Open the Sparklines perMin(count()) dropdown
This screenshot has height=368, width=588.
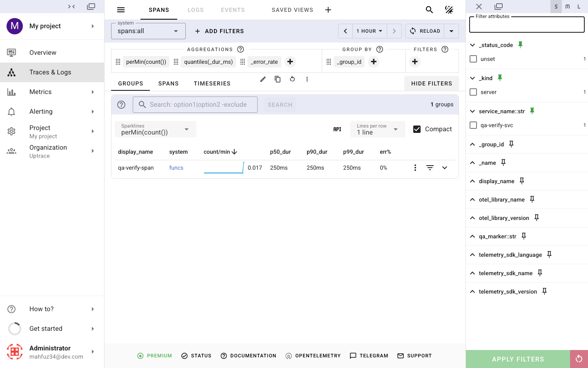tap(156, 129)
